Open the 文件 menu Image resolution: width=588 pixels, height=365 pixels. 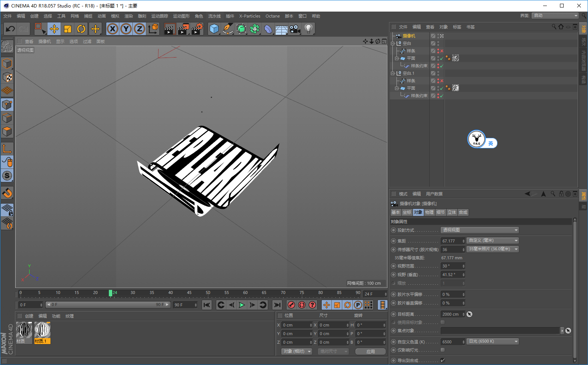[7, 16]
